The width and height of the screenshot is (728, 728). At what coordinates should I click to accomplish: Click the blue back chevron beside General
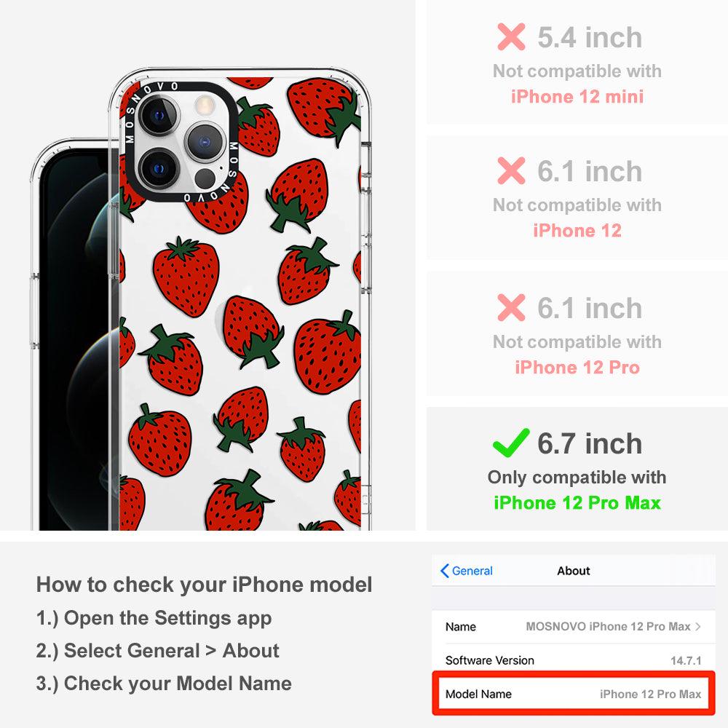444,571
